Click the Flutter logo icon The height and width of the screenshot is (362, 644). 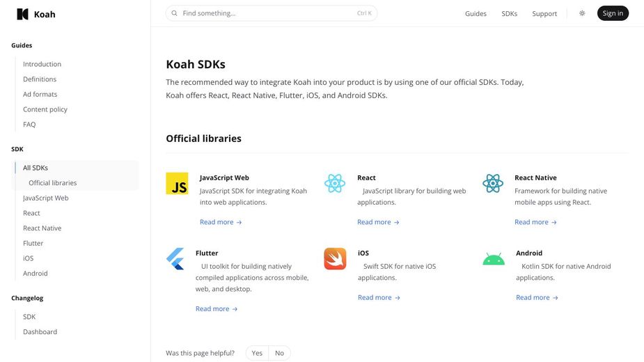pos(175,259)
